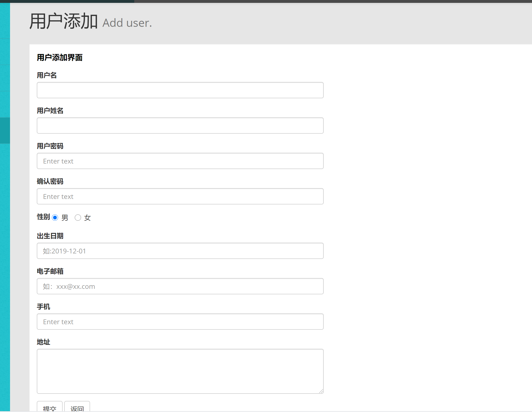Click the 用户密码 password field
Viewport: 532px width, 416px height.
pos(180,161)
